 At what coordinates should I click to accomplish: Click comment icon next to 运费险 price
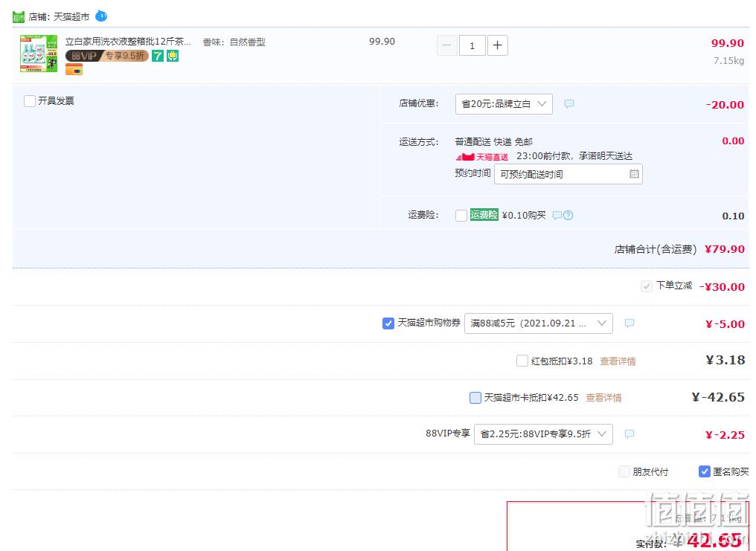pyautogui.click(x=557, y=216)
